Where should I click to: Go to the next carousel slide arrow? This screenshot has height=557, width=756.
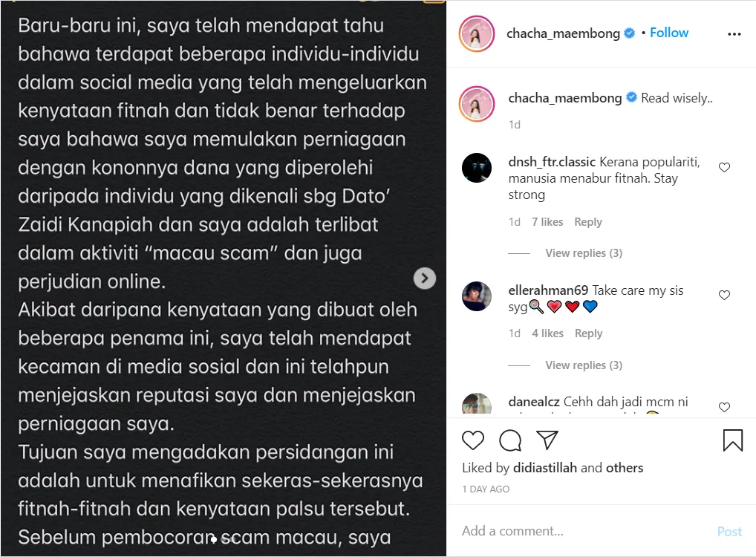click(425, 278)
